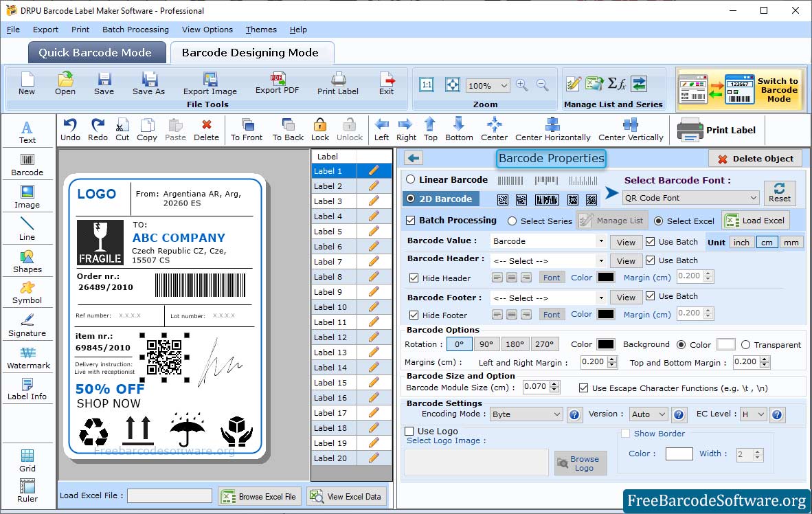Select the Text tool in sidebar
The image size is (812, 514).
27,132
